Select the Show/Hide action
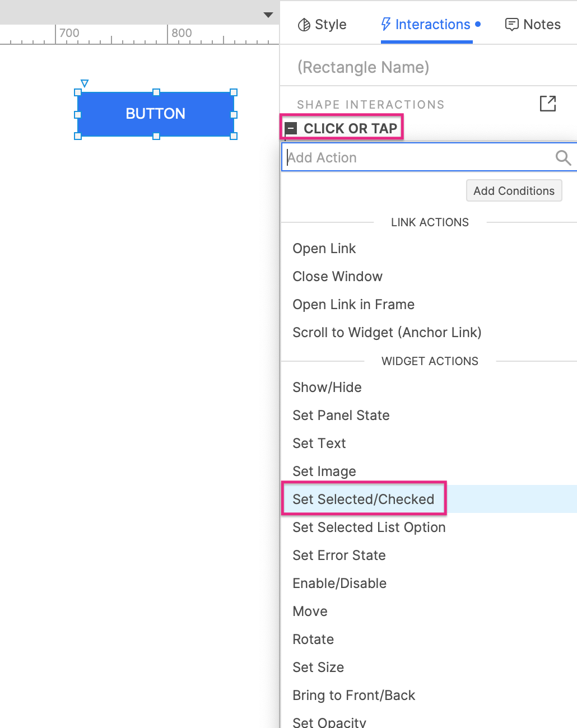This screenshot has height=728, width=577. coord(327,388)
